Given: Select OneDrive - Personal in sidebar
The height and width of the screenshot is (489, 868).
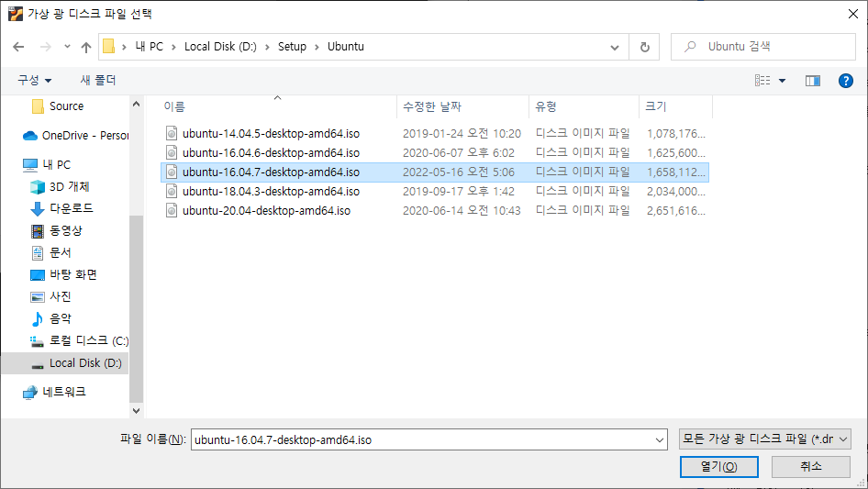Looking at the screenshot, I should pos(76,135).
